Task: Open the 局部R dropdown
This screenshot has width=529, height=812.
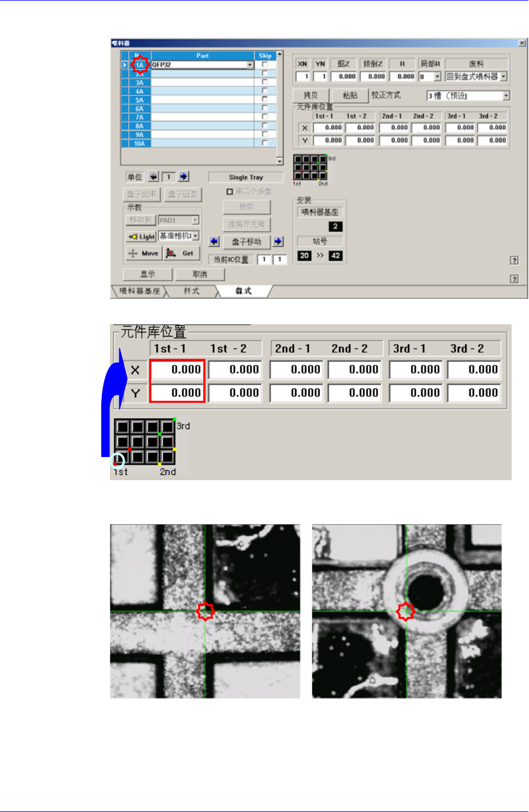Action: [437, 76]
